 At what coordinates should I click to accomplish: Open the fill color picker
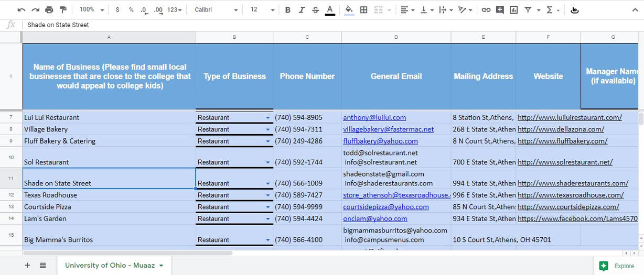(x=349, y=10)
